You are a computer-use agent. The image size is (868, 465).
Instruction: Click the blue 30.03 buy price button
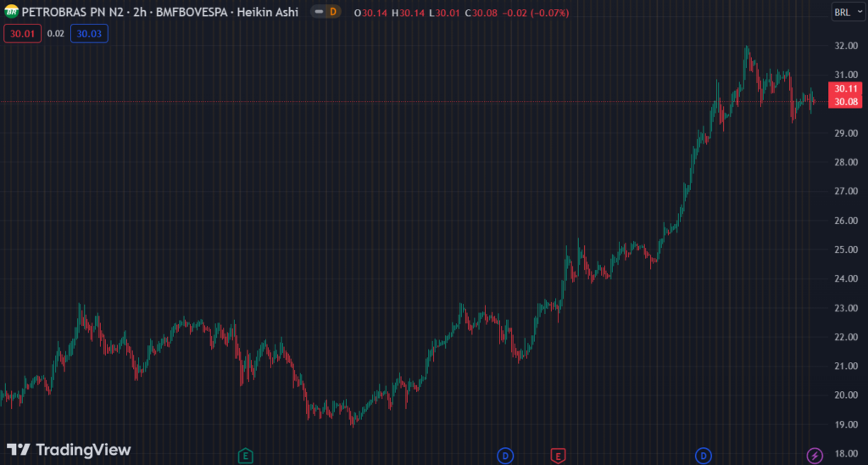pos(89,34)
